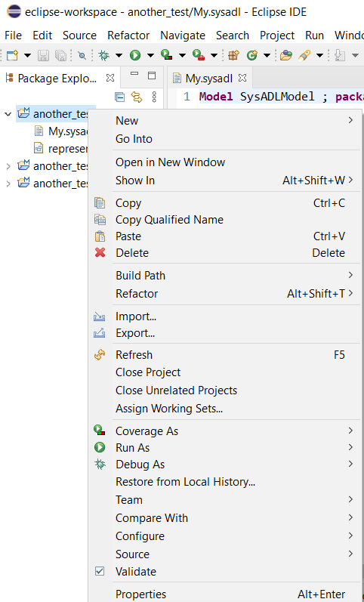The width and height of the screenshot is (364, 602).
Task: Open the File menu
Action: [x=13, y=36]
